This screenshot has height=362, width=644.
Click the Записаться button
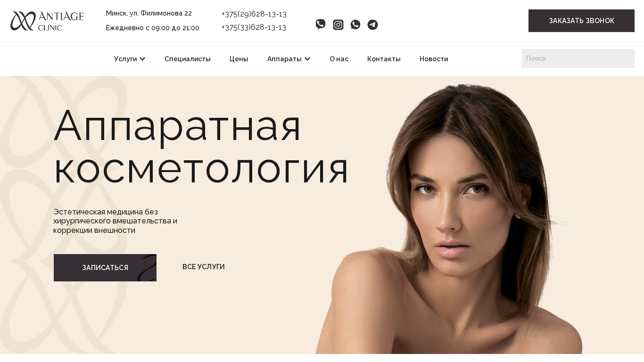(x=105, y=268)
